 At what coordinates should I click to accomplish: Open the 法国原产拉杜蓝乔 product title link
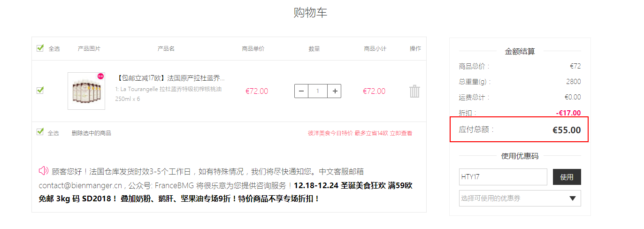coord(170,78)
